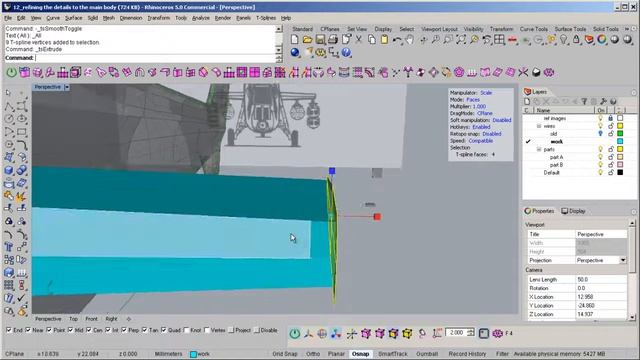Click the Cut scissors icon
Image resolution: width=640 pixels, height=360 pixels.
(x=359, y=40)
